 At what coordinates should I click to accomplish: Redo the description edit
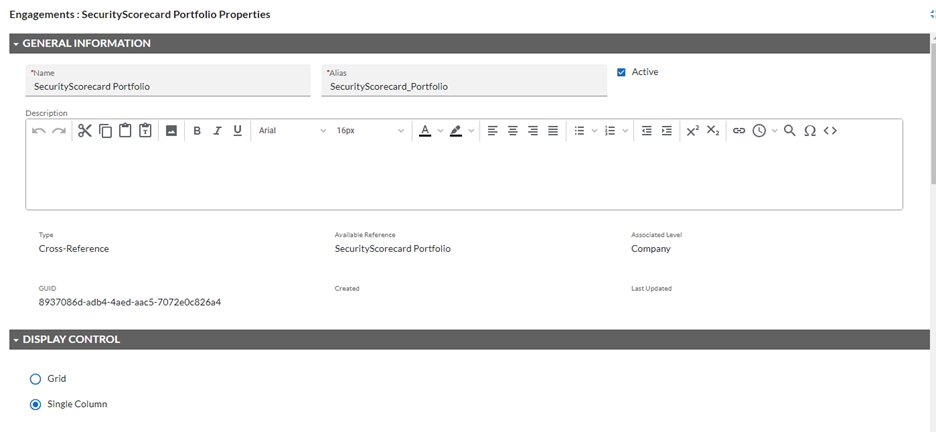58,131
